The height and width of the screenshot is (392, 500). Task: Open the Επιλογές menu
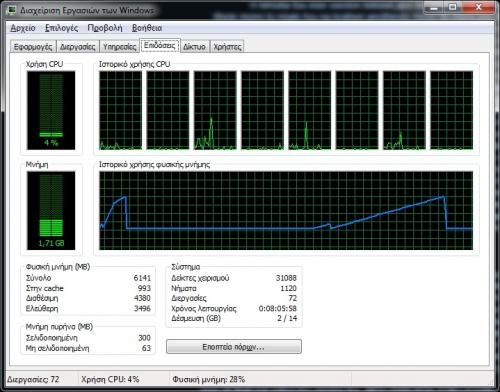coord(62,28)
